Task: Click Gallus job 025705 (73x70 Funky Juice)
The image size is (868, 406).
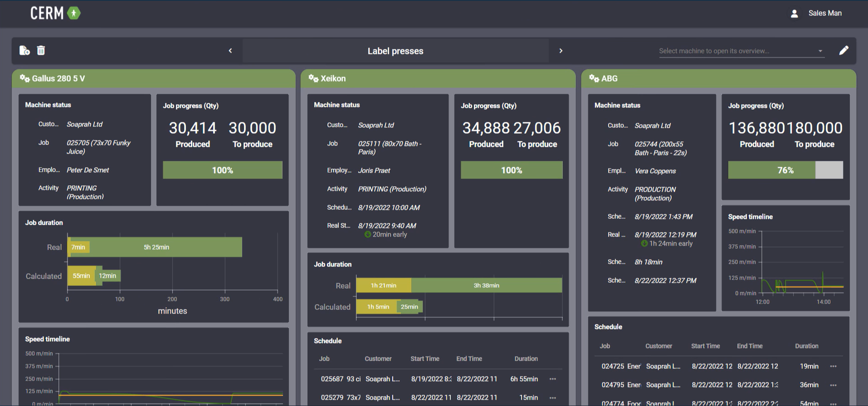Action: click(98, 147)
